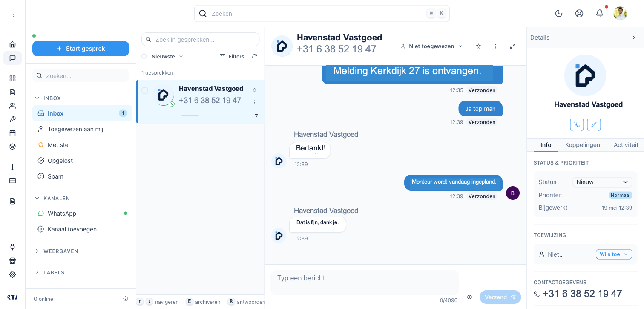Switch to the Activiteit tab
The image size is (644, 309).
(626, 145)
